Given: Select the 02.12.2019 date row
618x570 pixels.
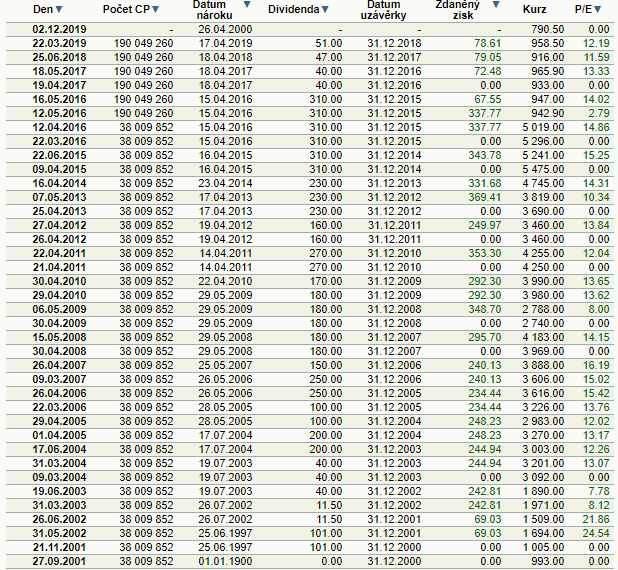Looking at the screenshot, I should [x=59, y=30].
